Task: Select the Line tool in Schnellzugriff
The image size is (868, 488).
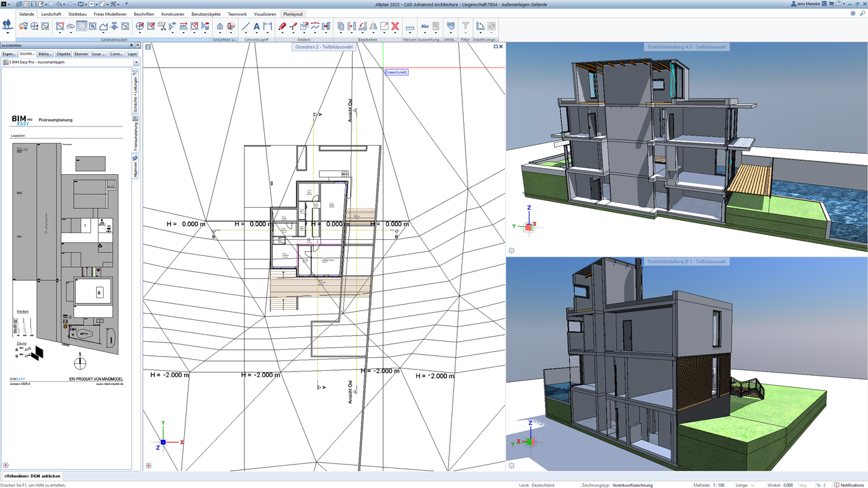Action: [246, 26]
